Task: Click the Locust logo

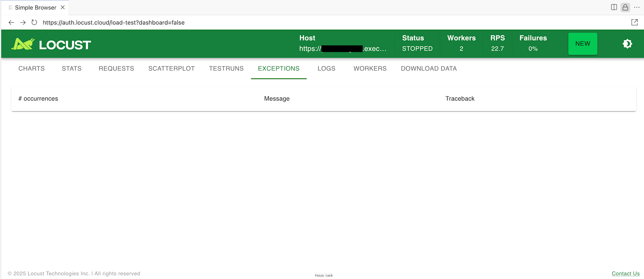Action: (51, 44)
